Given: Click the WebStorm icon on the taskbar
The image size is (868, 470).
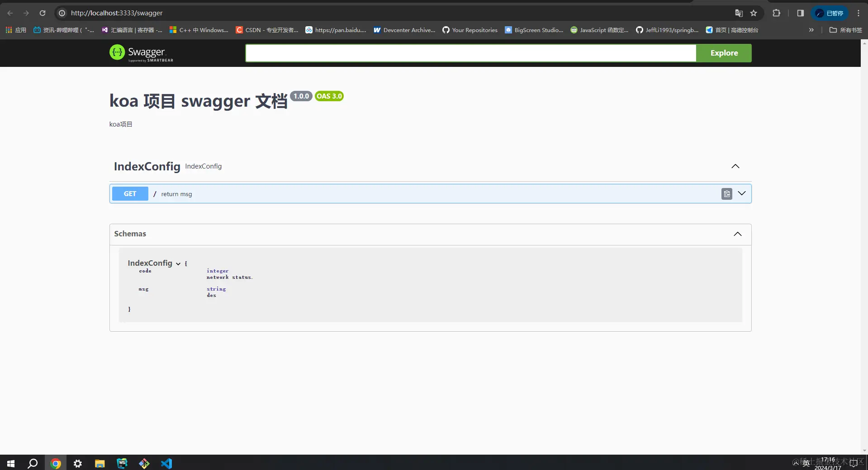Looking at the screenshot, I should 122,463.
